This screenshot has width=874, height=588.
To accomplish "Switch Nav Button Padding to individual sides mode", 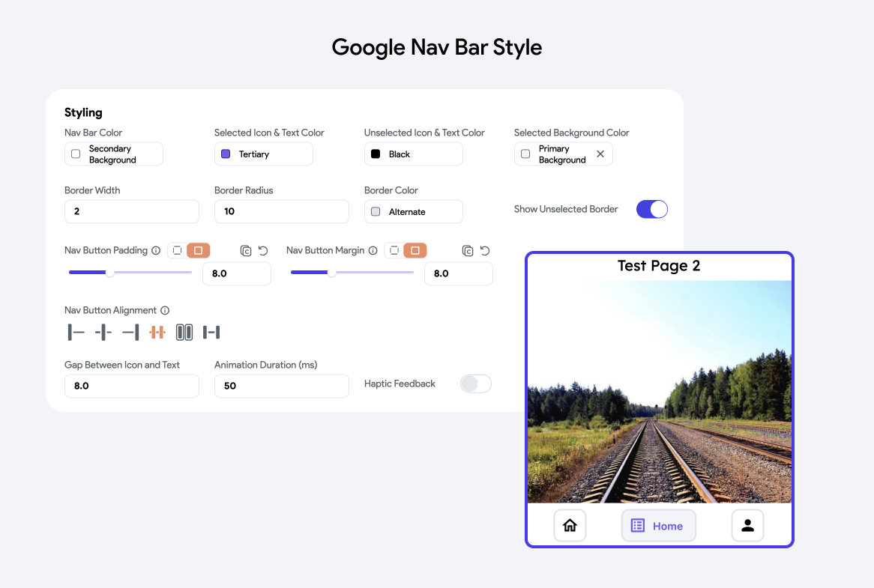I will click(177, 251).
